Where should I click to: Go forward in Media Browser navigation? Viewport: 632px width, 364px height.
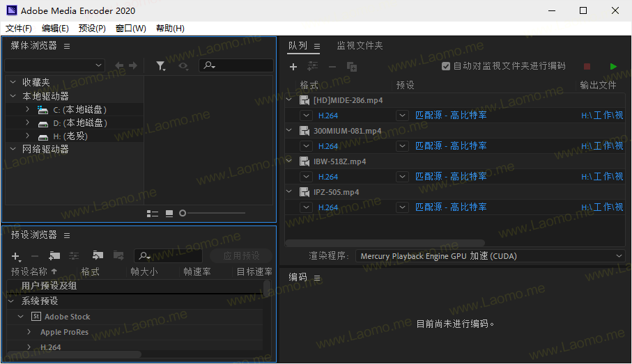click(133, 65)
